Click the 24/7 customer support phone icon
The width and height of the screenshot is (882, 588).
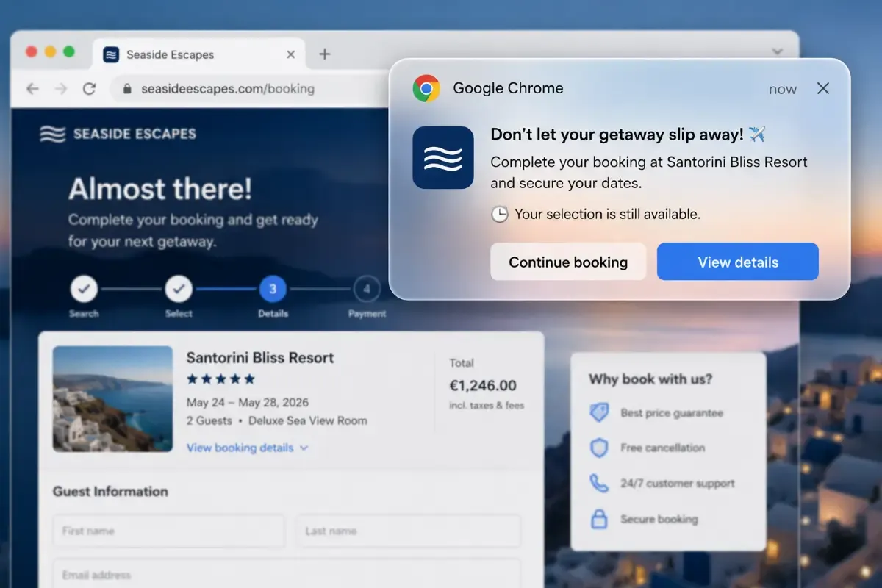[x=600, y=483]
